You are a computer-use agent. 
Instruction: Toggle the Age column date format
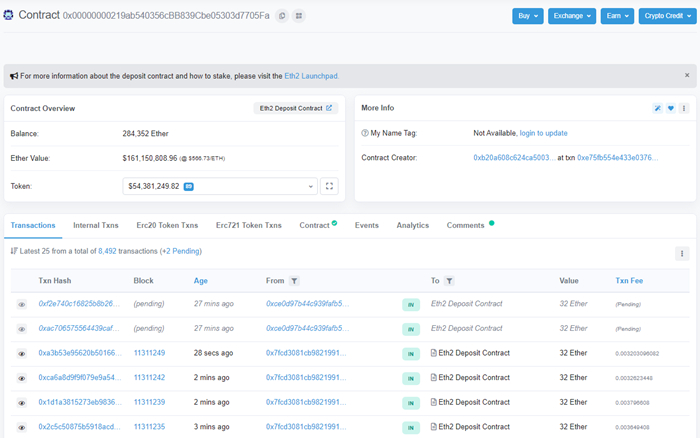click(201, 281)
